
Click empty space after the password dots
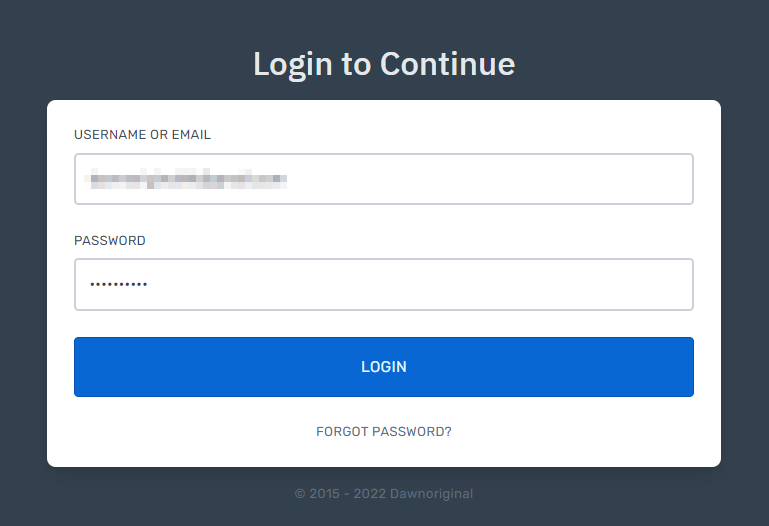point(419,284)
